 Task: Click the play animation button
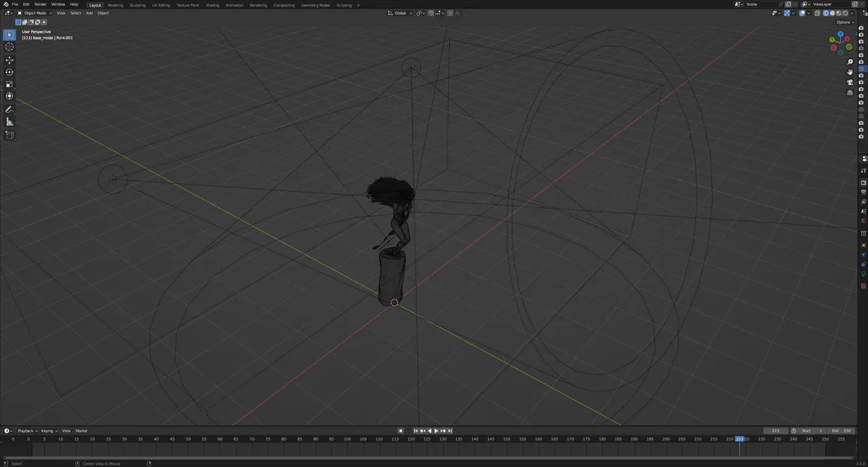click(436, 431)
